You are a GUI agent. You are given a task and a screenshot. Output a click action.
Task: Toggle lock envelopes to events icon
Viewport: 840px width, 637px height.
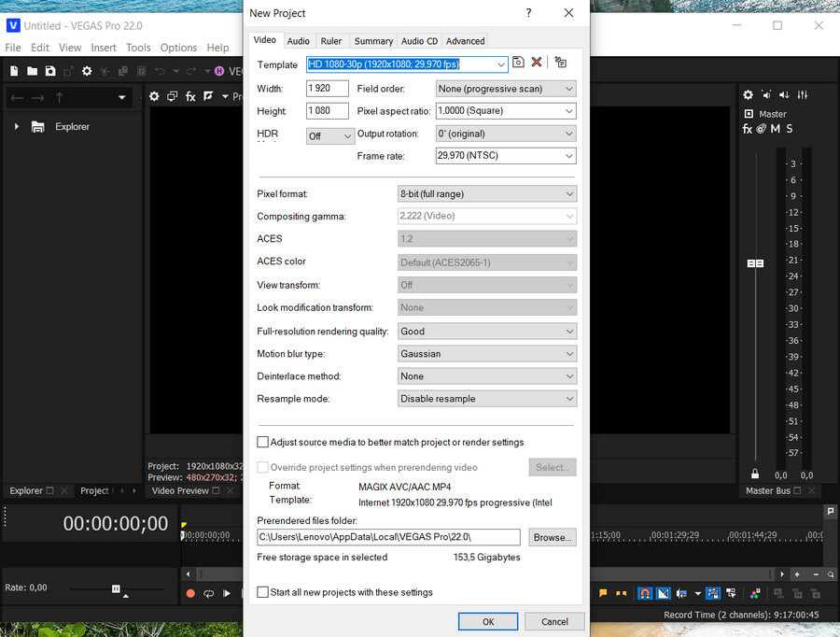tap(712, 593)
